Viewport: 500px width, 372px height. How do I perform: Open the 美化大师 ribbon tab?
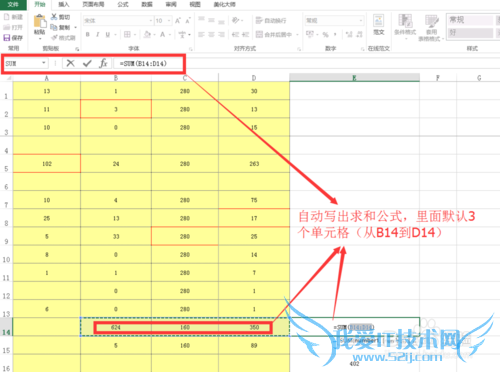pyautogui.click(x=224, y=4)
